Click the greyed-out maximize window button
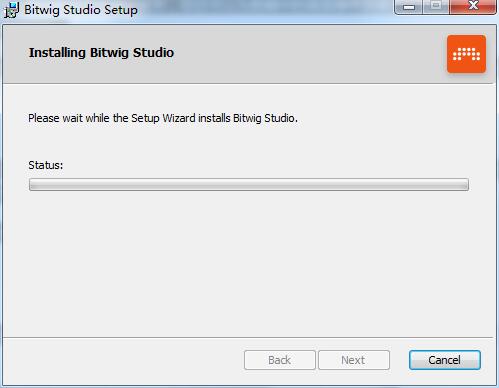499x388 pixels. (x=436, y=7)
